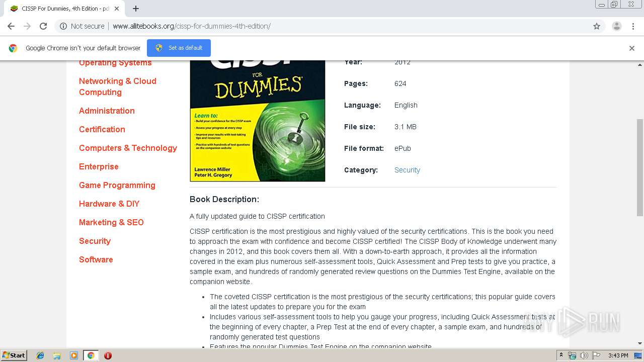Viewport: 644px width, 362px height.
Task: Select the 'Category:' label
Action: (361, 170)
